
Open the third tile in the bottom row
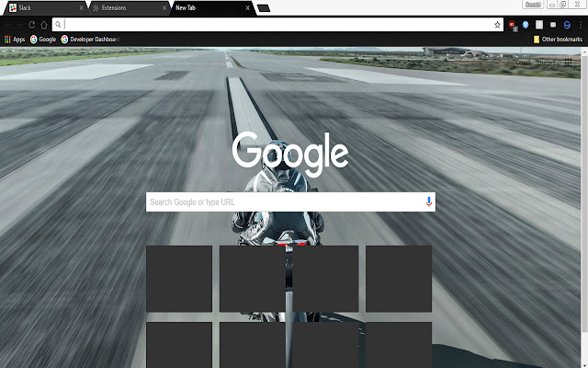click(x=325, y=345)
